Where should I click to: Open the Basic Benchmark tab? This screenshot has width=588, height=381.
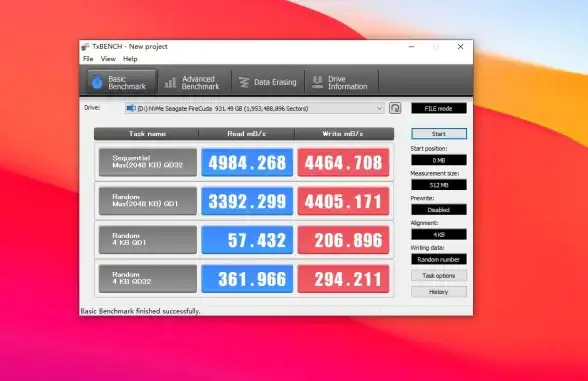point(121,82)
